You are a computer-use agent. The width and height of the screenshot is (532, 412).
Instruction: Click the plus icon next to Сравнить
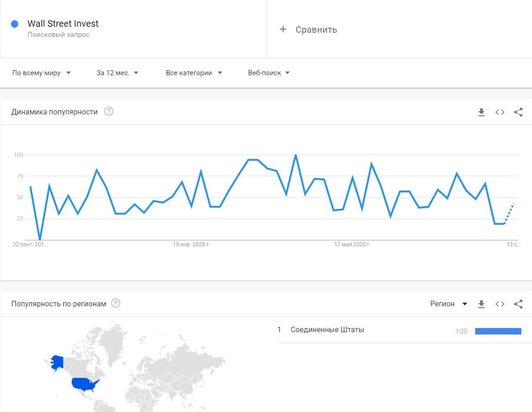(283, 30)
